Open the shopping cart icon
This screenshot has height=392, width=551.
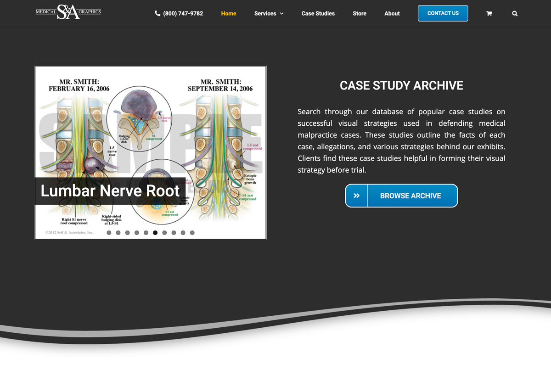(489, 14)
